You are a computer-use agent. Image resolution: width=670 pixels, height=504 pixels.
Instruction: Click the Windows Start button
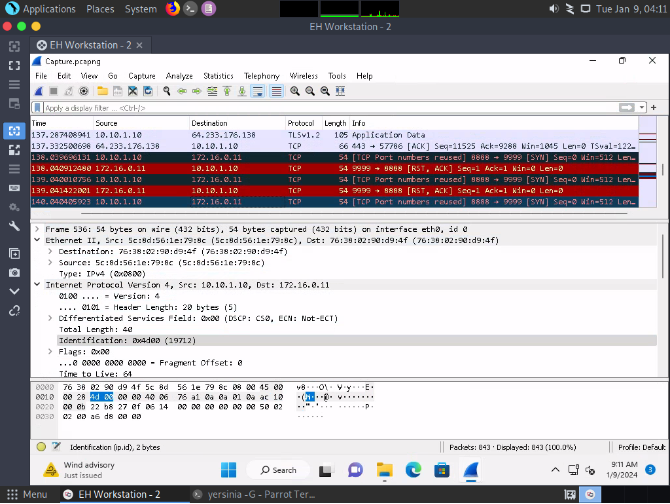[227, 469]
